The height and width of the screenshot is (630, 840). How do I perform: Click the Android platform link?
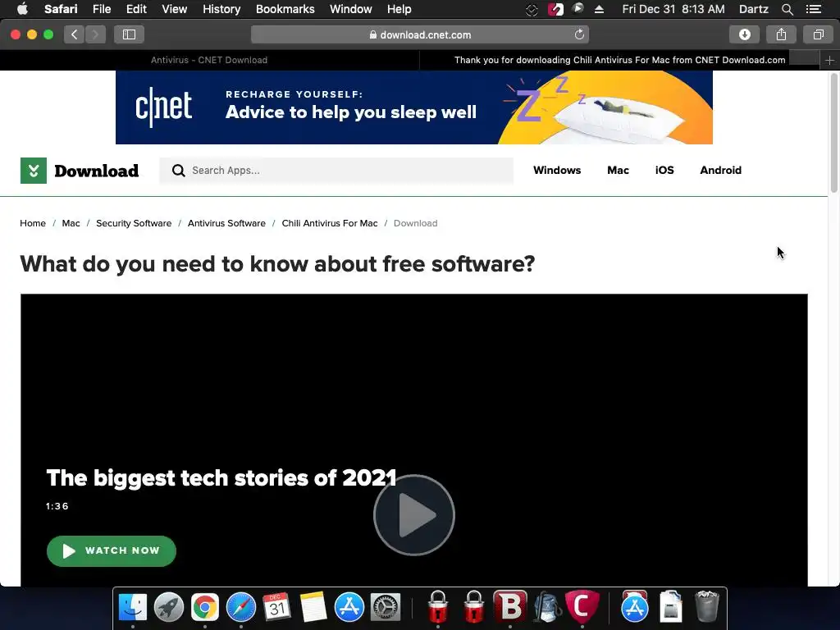[720, 171]
